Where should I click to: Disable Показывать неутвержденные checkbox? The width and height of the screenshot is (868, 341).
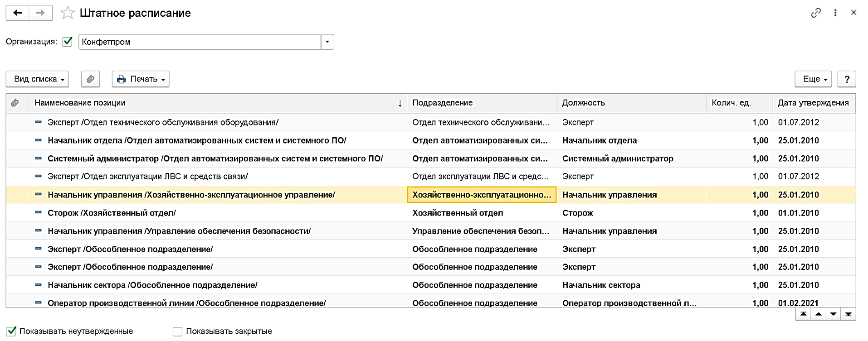tap(11, 331)
